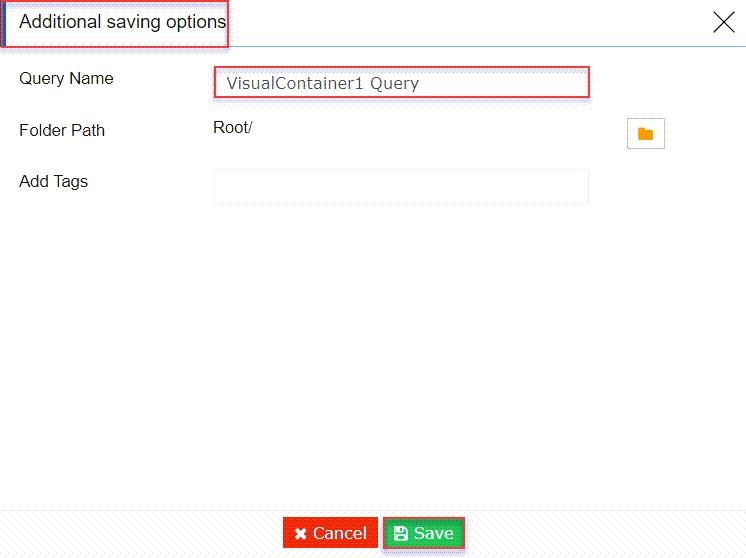Screen dimensions: 746x558
Task: Close the Additional saving options dialog
Action: tap(724, 22)
